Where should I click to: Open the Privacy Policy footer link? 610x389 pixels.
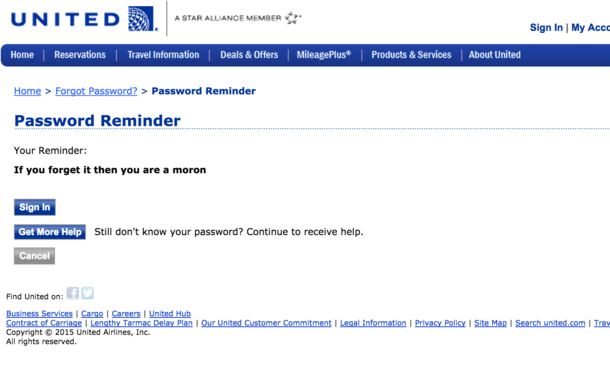440,323
